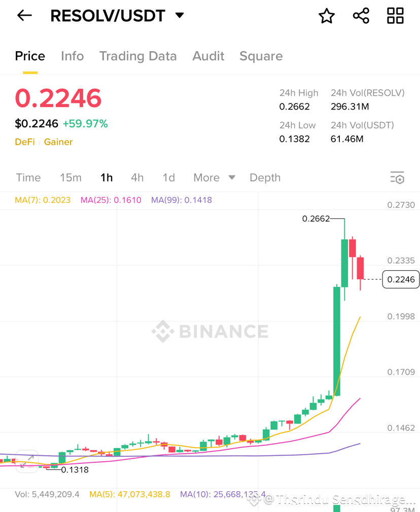Image resolution: width=420 pixels, height=512 pixels.
Task: Open the Gainer tag
Action: (58, 142)
